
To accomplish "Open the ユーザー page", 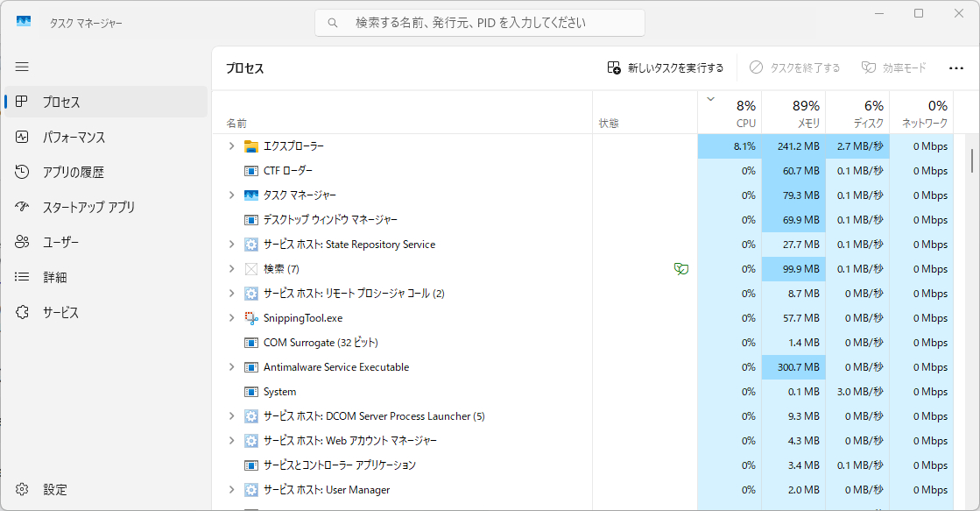I will tap(106, 241).
